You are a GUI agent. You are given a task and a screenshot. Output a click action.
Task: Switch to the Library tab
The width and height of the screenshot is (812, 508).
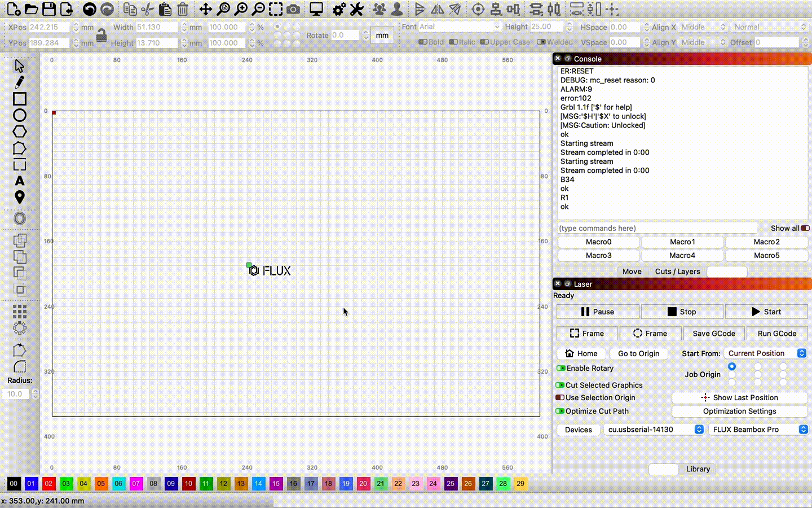point(698,469)
